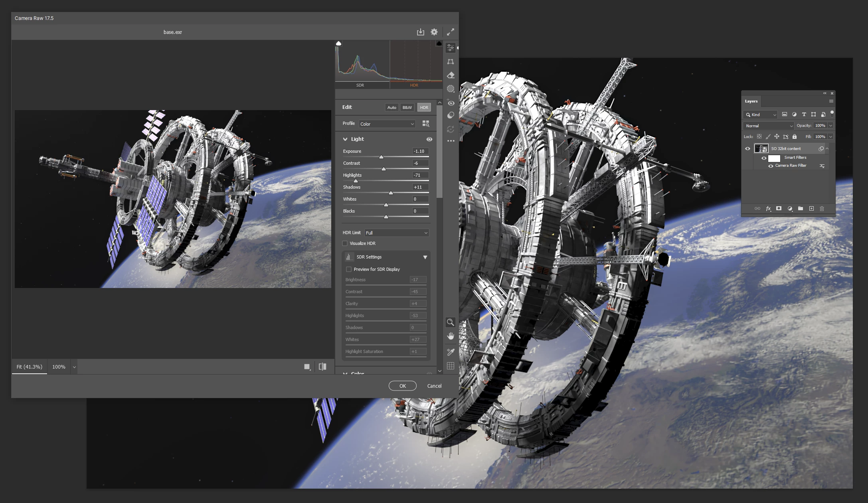
Task: Open the Profile Color dropdown
Action: pyautogui.click(x=387, y=124)
